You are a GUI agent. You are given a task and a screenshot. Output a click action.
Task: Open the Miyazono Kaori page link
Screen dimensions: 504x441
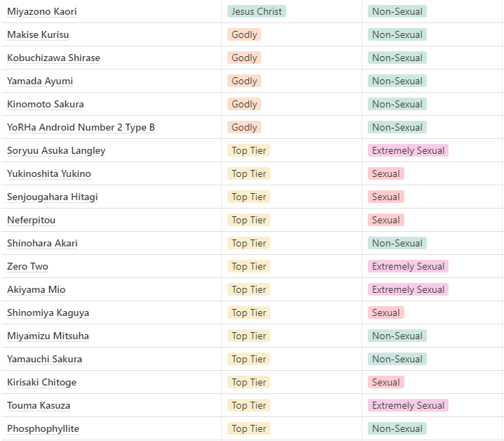pos(42,12)
